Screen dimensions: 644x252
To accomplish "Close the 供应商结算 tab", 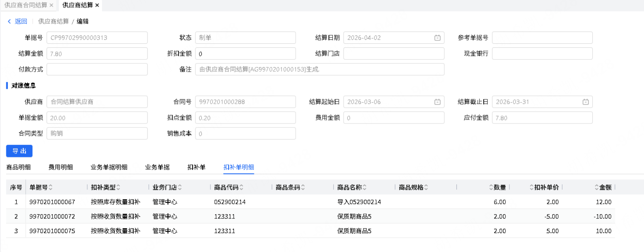I will (97, 5).
